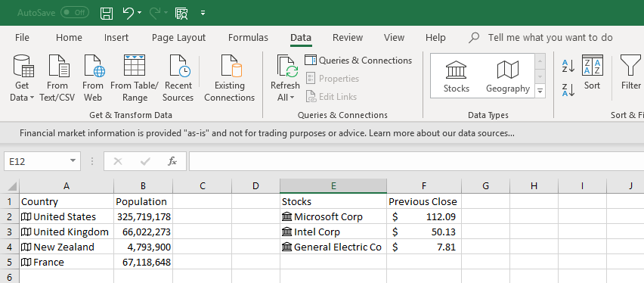This screenshot has height=283, width=644.
Task: Click the Insert Function fx icon
Action: [x=172, y=161]
